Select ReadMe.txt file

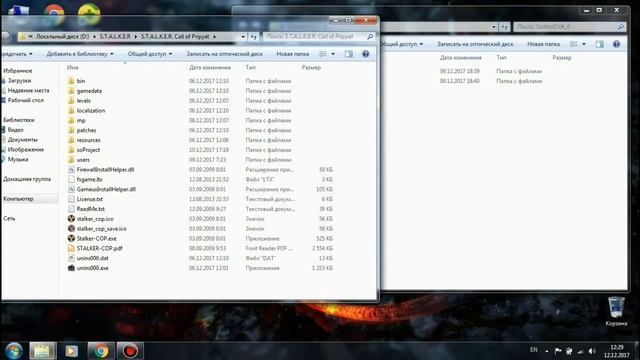coord(90,209)
